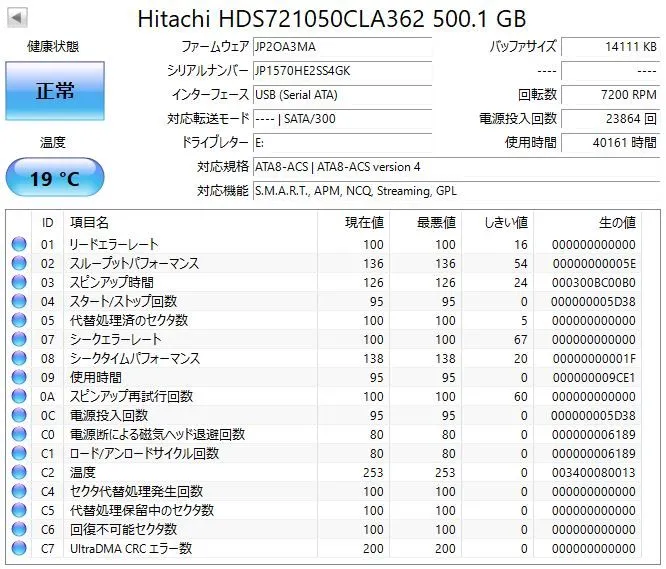Image resolution: width=666 pixels, height=569 pixels.
Task: Click raw value 000300BC00B0
Action: pyautogui.click(x=593, y=282)
